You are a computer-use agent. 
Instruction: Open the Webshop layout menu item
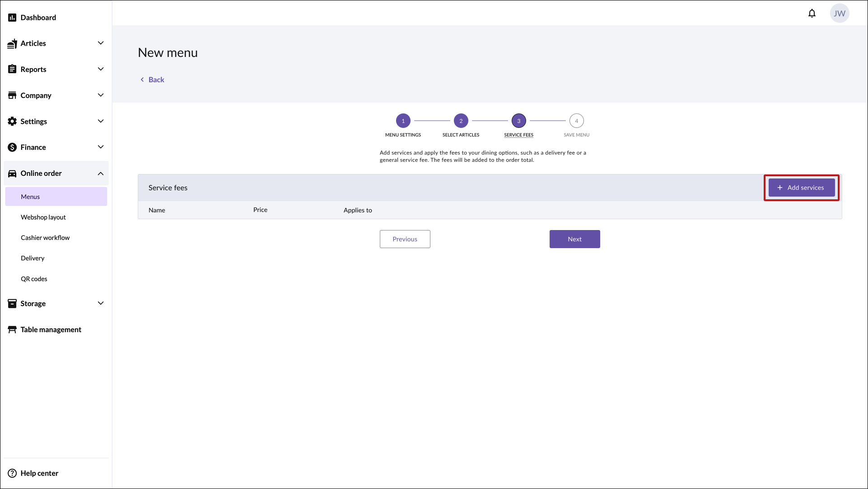pos(43,217)
